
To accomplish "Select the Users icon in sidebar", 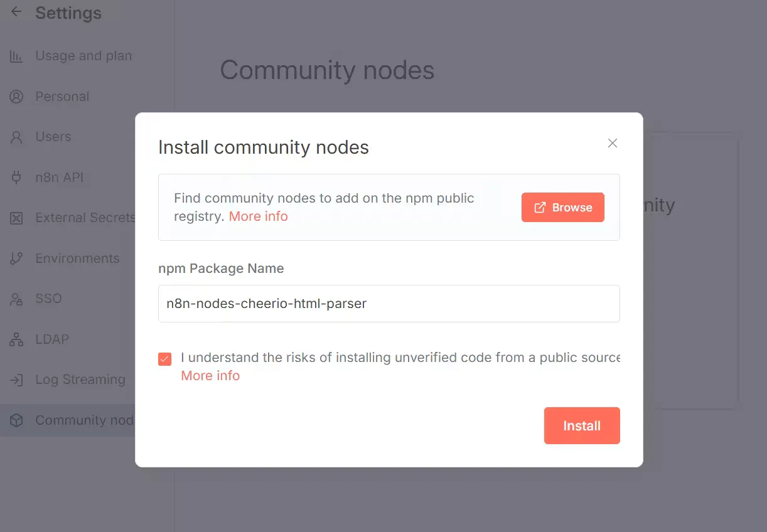I will (17, 137).
